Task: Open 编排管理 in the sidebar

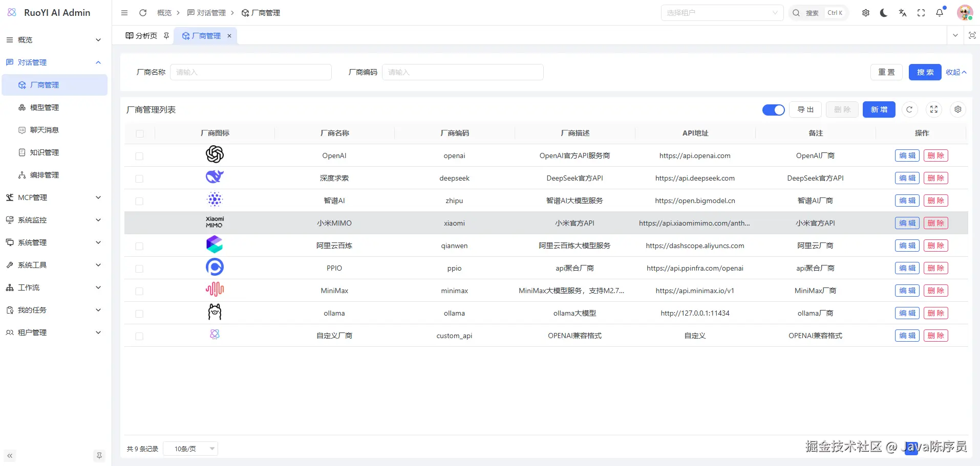Action: (55, 175)
